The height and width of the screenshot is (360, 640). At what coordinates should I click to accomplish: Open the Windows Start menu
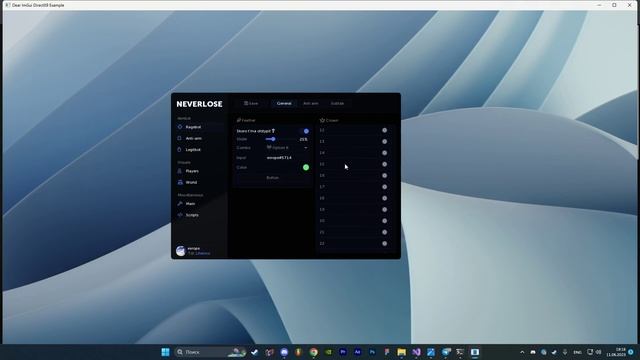coord(165,352)
